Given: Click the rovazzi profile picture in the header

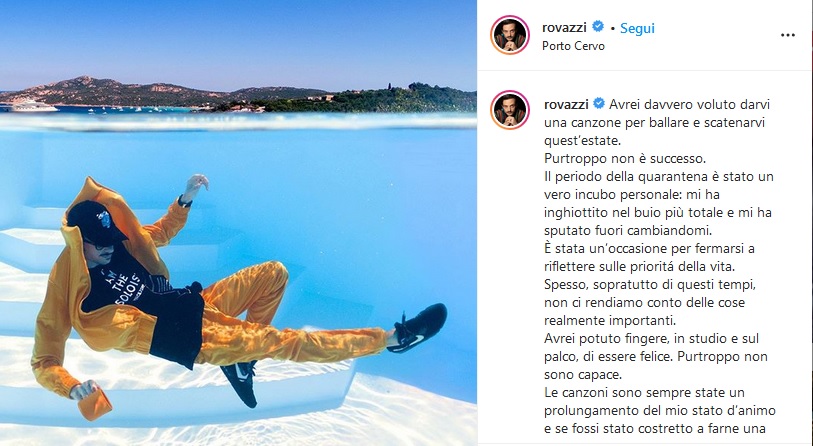Looking at the screenshot, I should pyautogui.click(x=510, y=35).
